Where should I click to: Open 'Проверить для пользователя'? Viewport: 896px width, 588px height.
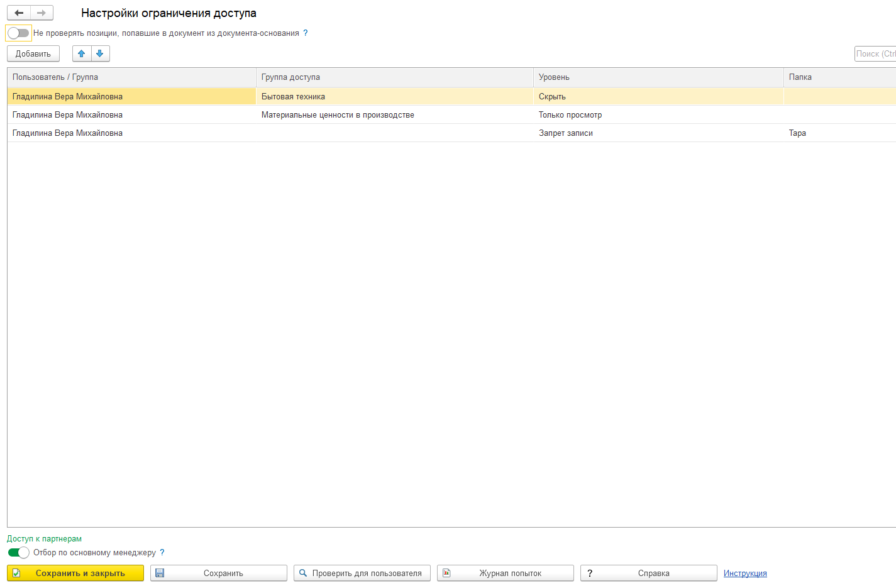pyautogui.click(x=362, y=573)
